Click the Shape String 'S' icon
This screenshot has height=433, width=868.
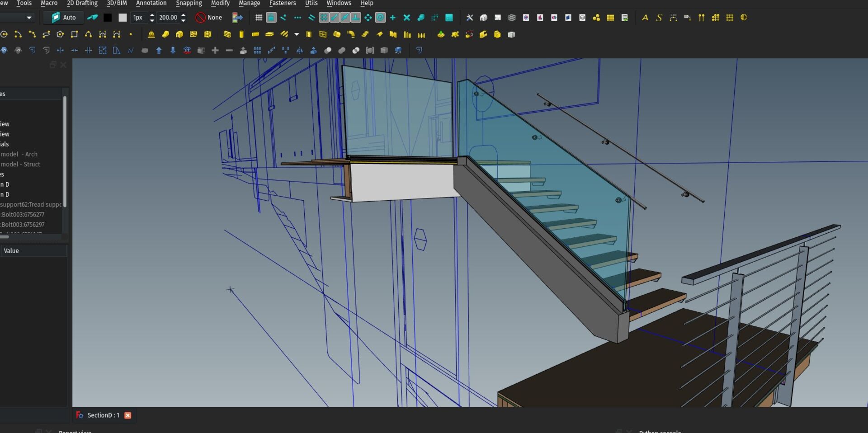659,18
